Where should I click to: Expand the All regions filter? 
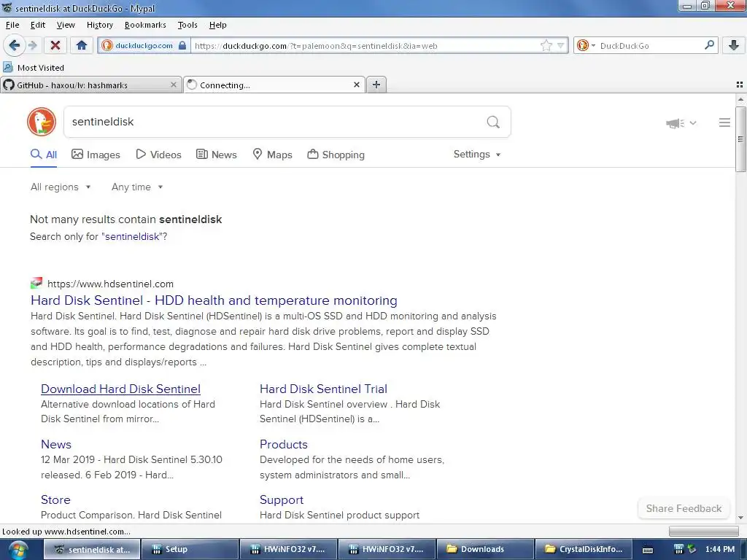click(61, 187)
